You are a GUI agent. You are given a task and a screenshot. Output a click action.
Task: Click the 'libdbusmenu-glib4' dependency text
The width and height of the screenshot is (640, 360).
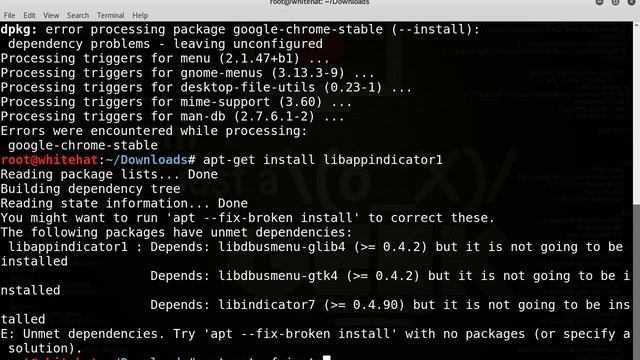(x=282, y=247)
